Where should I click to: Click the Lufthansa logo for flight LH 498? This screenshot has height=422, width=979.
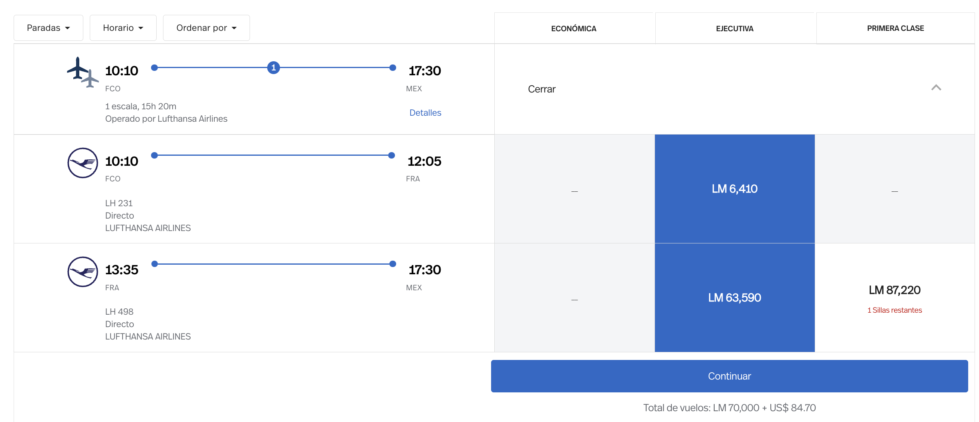pos(82,272)
